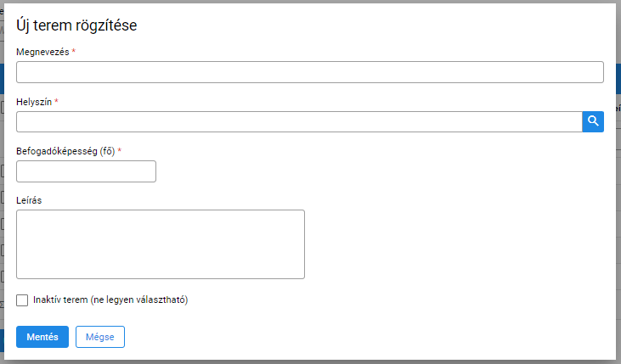Screen dimensions: 621x364
Task: Open location search with the magnifier icon
Action: (593, 121)
